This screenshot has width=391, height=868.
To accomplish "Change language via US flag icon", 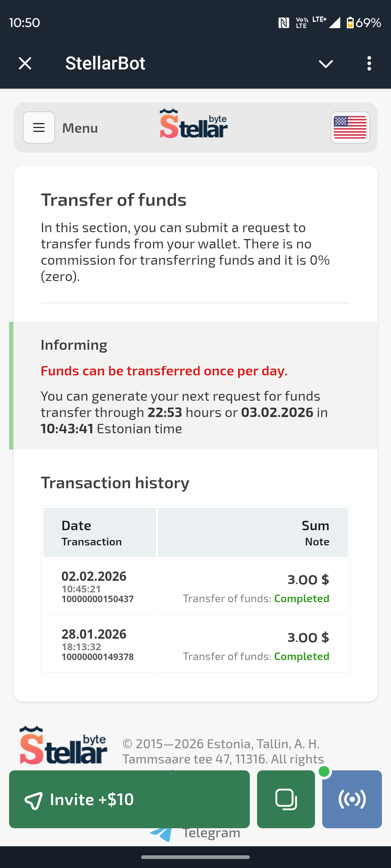I will (350, 128).
